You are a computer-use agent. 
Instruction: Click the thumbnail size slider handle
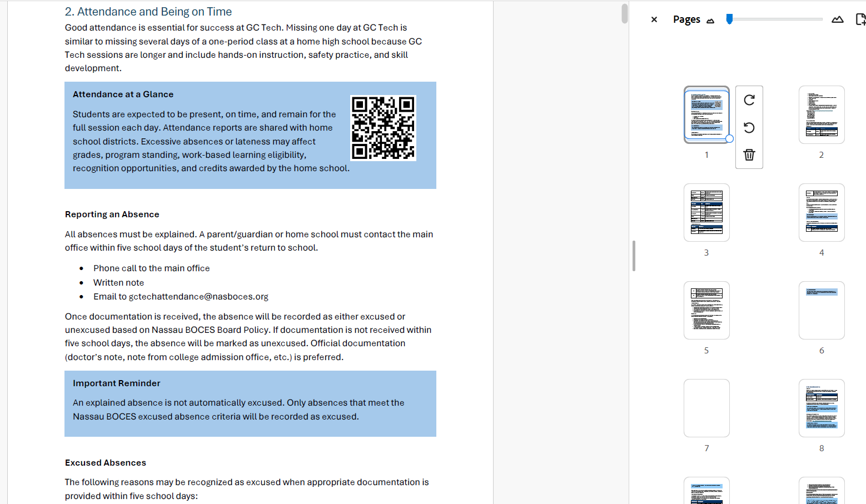(x=729, y=19)
